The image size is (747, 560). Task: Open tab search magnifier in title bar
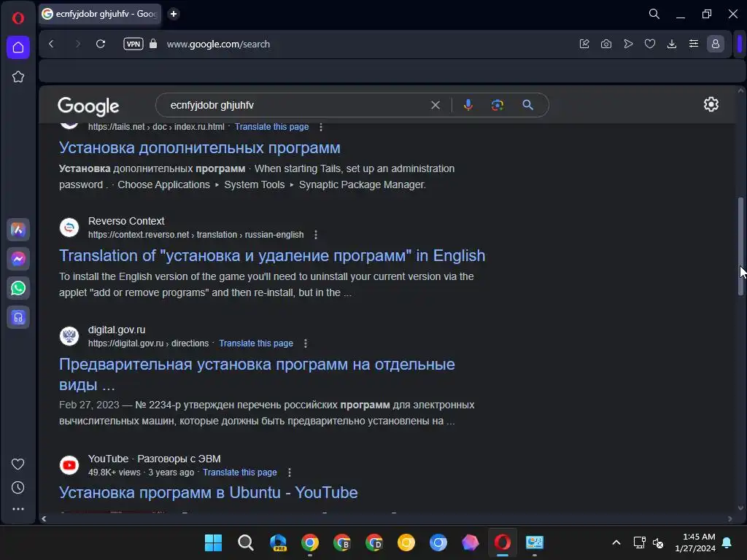pos(654,14)
